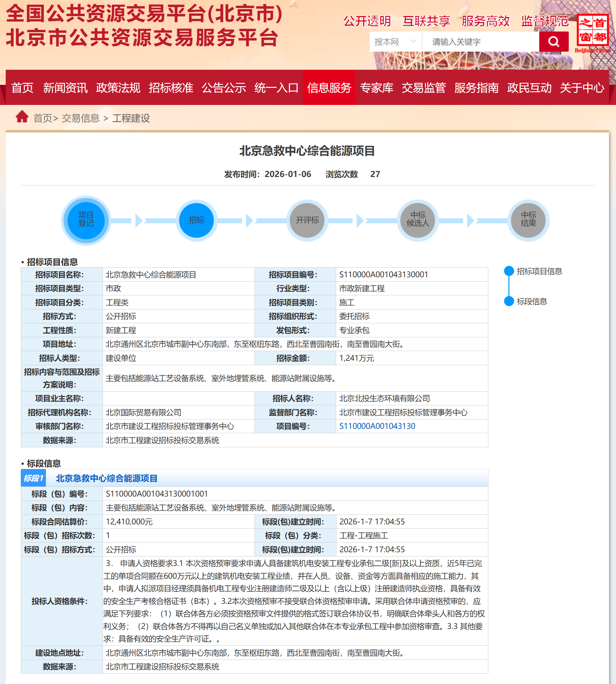The image size is (616, 684).
Task: Click the red search magnifier button
Action: pyautogui.click(x=553, y=42)
